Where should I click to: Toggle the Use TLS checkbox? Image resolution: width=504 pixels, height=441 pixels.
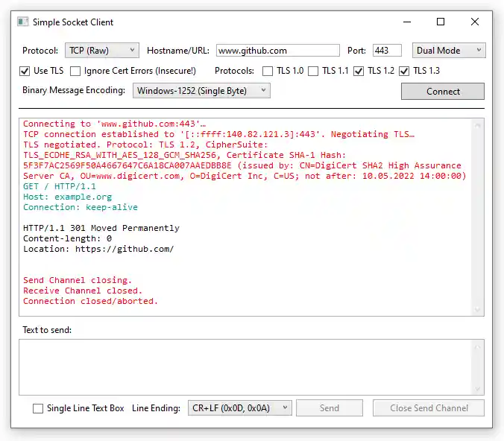click(25, 72)
